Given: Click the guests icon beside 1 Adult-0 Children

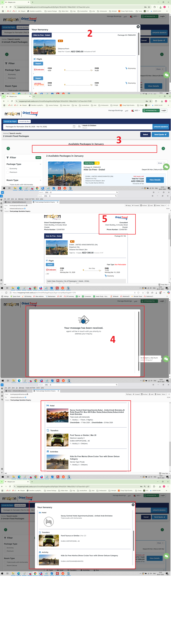Looking at the screenshot, I should click(79, 127).
